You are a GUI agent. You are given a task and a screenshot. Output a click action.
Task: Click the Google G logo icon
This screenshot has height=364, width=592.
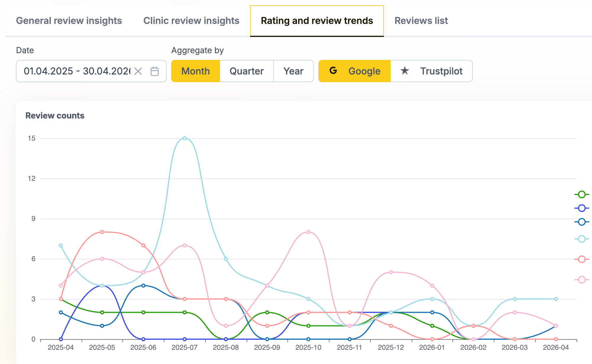[333, 71]
